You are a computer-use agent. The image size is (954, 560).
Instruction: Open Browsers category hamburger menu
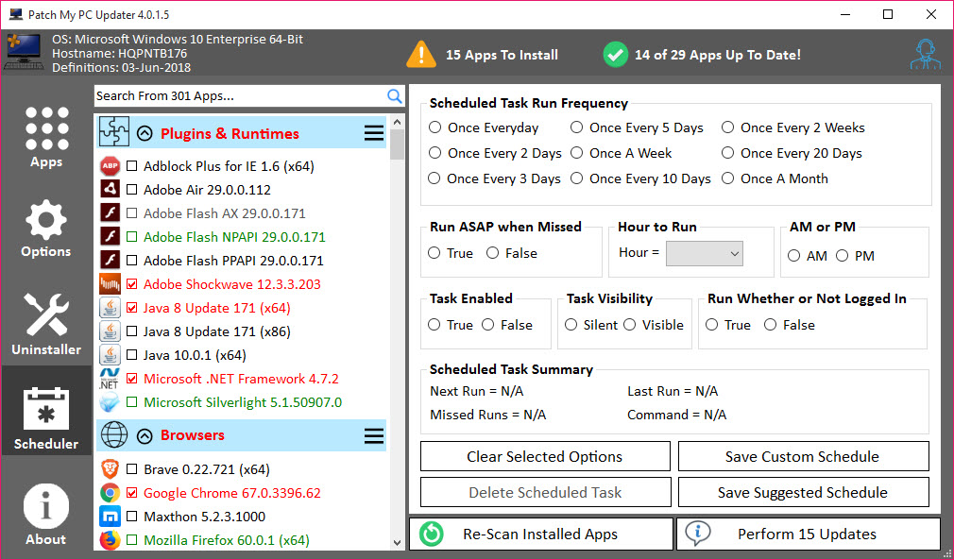(373, 435)
